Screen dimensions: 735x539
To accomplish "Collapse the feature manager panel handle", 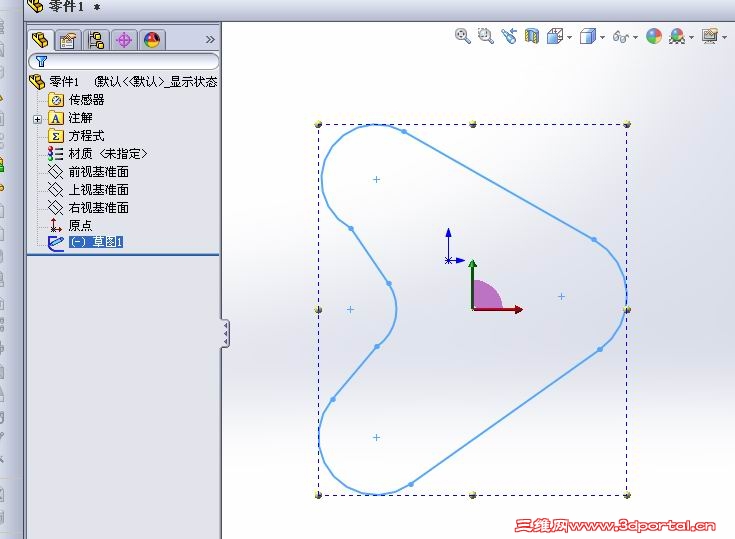I will [225, 334].
